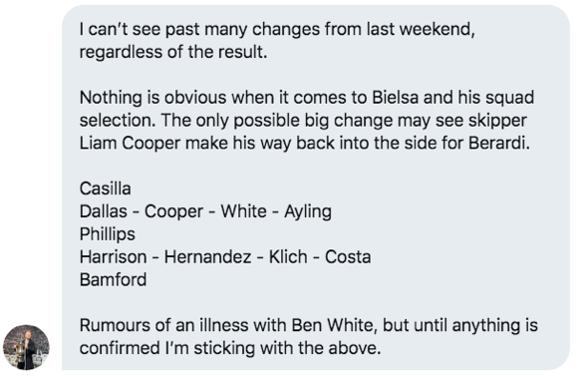Click the phrase "sticking with the above."
588x376 pixels.
[x=287, y=348]
